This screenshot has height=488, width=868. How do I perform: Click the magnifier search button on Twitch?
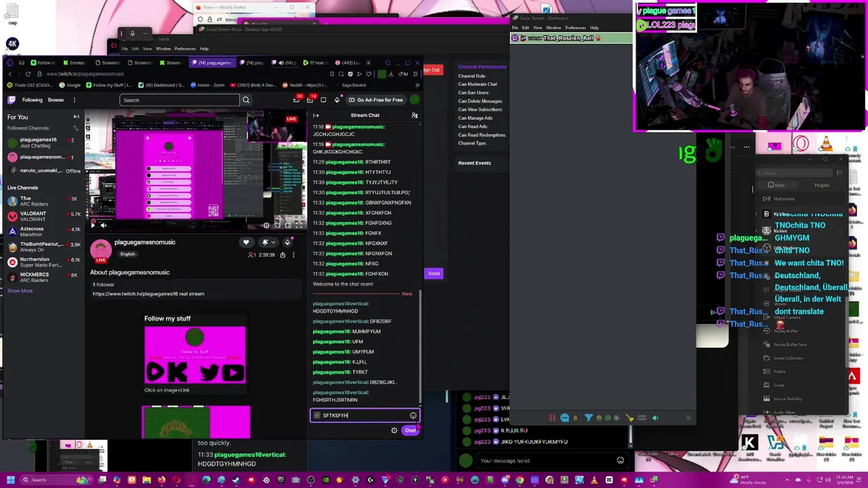(x=245, y=100)
